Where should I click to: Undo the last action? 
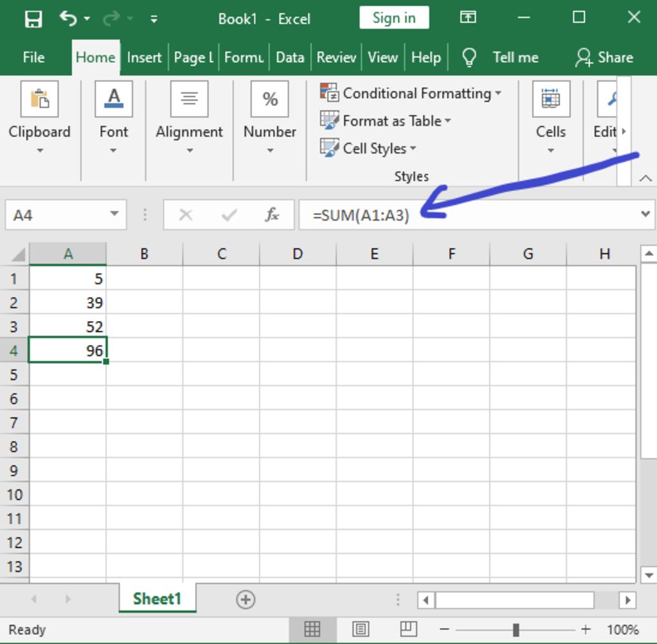point(68,19)
